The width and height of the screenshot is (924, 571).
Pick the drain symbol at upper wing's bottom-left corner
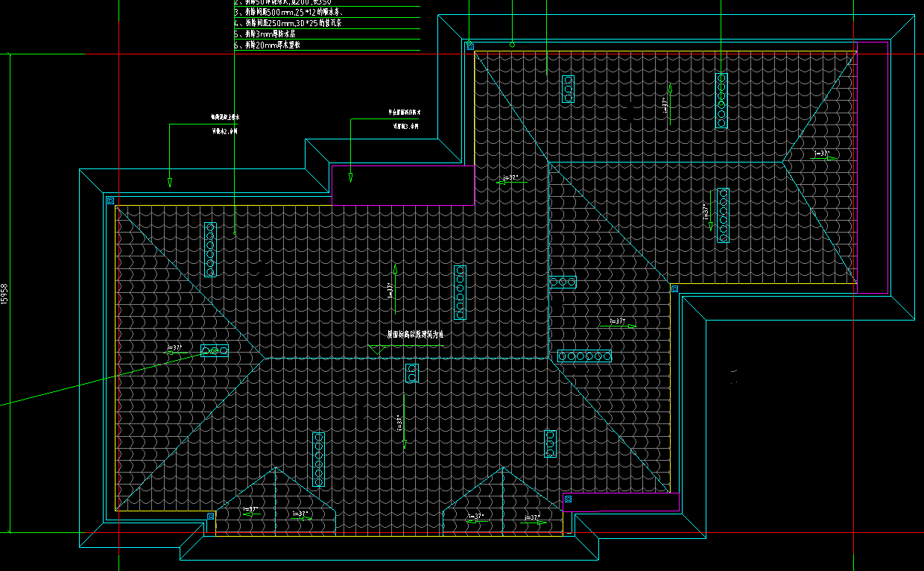[674, 288]
